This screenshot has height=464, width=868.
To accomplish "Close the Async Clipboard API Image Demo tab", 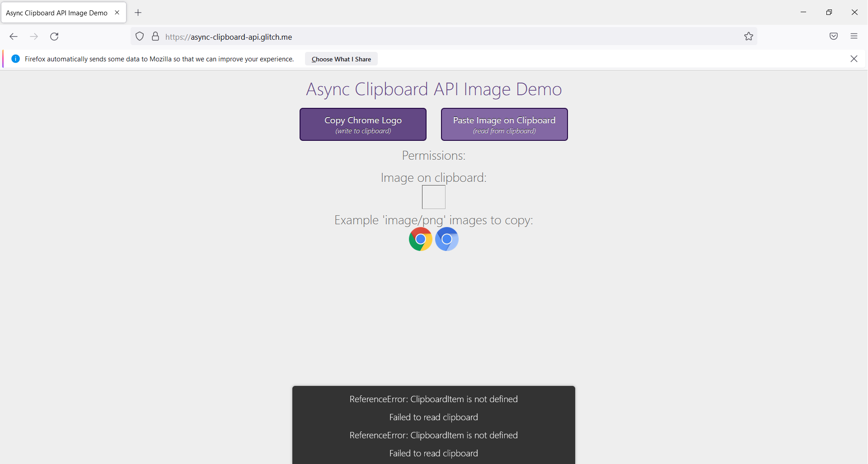I will (x=117, y=13).
